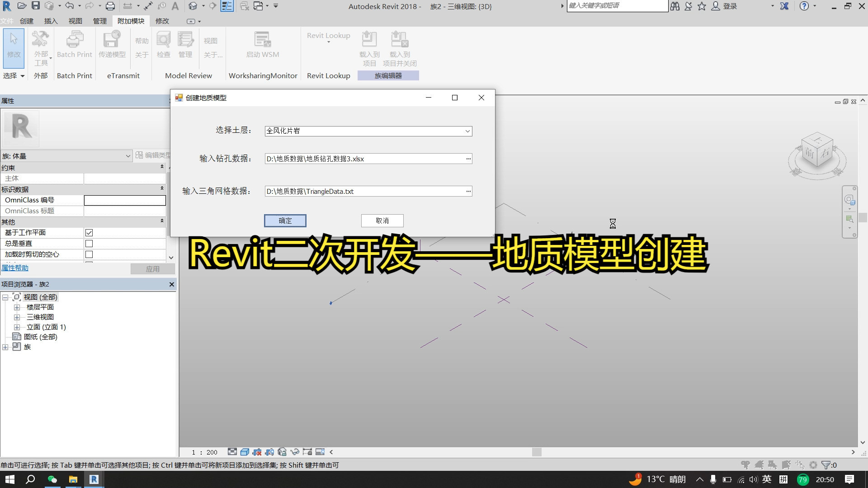Activate temporary hide/isolate glasses icon
The width and height of the screenshot is (868, 488).
click(x=294, y=452)
